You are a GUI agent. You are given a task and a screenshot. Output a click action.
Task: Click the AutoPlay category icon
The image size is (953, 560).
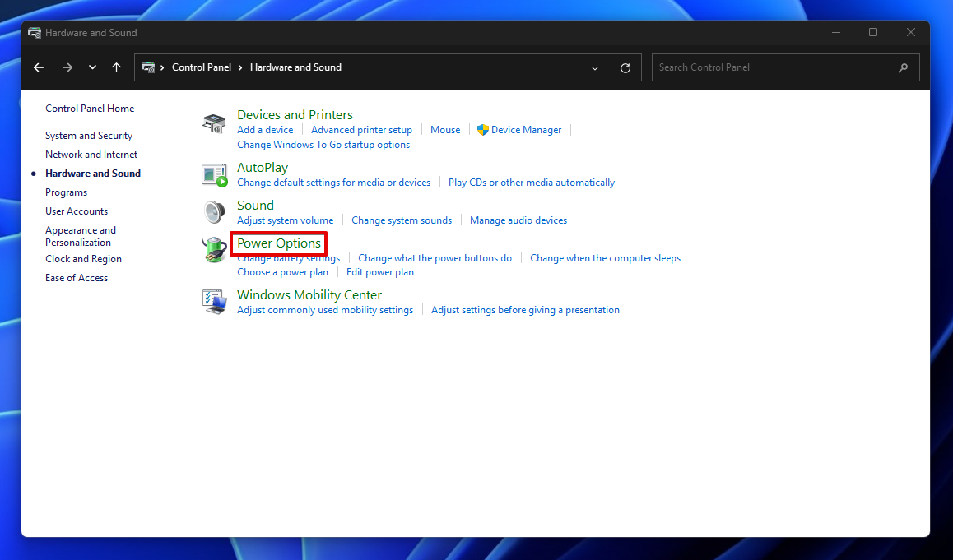[x=214, y=175]
